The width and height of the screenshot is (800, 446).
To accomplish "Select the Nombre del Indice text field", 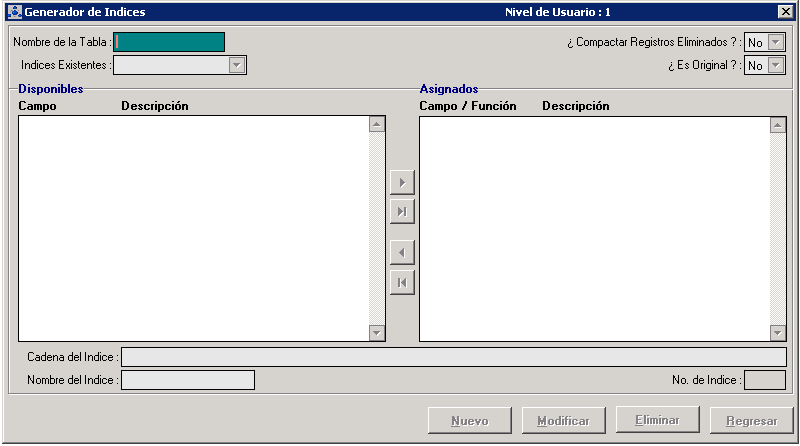I will (x=187, y=380).
